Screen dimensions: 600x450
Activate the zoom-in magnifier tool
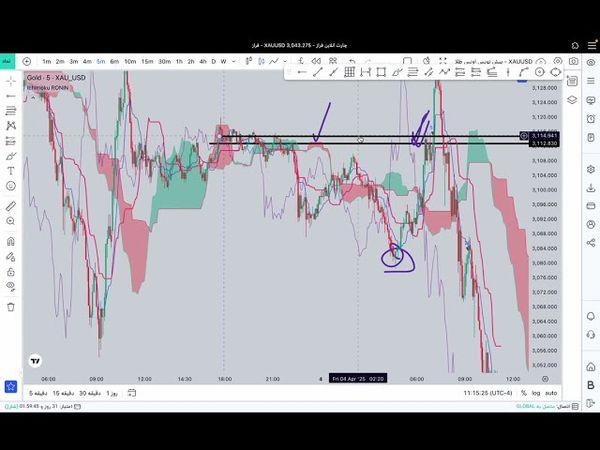10,223
